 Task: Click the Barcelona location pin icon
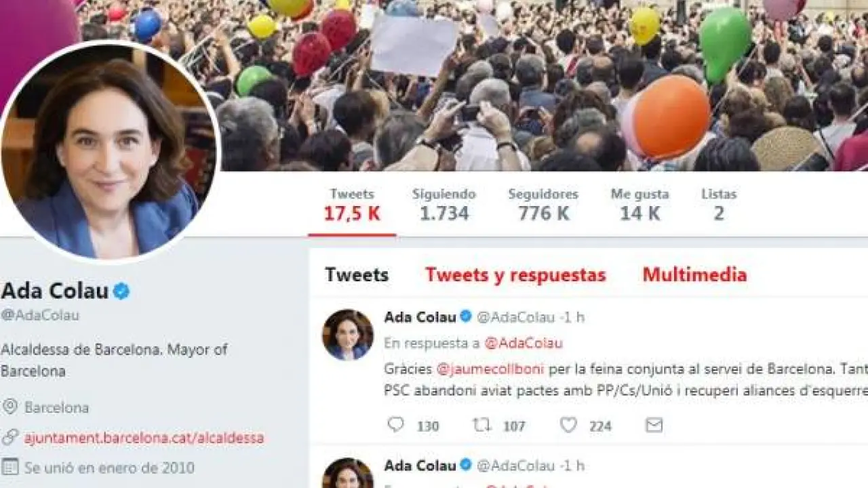click(x=9, y=407)
